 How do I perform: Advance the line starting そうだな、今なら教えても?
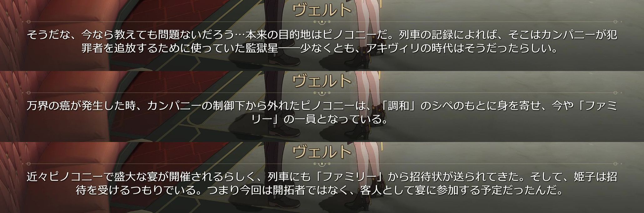pyautogui.click(x=322, y=35)
